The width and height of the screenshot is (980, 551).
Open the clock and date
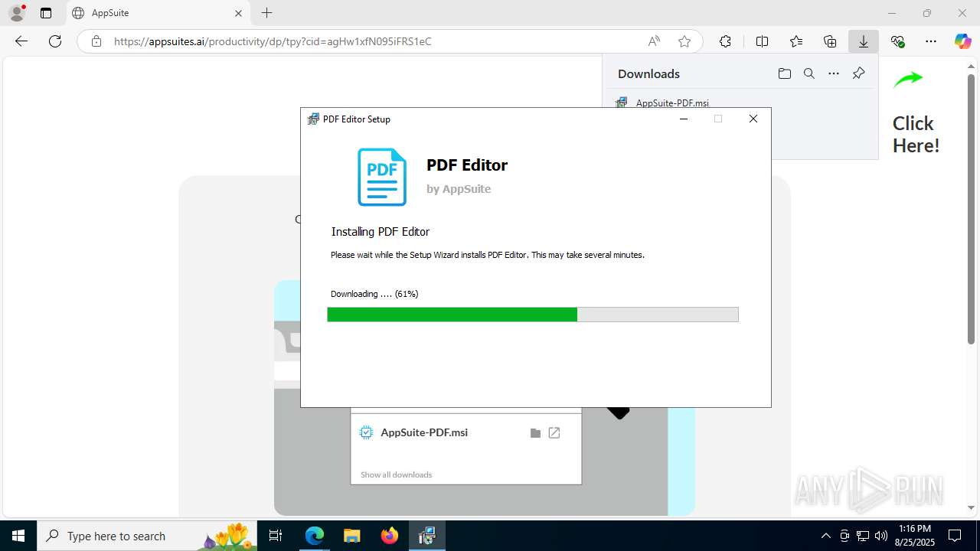point(915,536)
